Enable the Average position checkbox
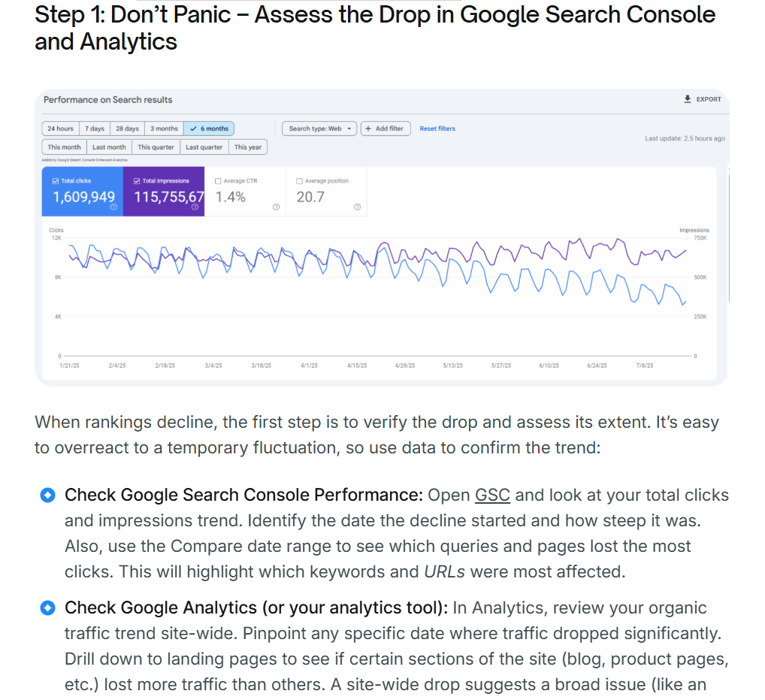The width and height of the screenshot is (765, 700). (x=299, y=181)
